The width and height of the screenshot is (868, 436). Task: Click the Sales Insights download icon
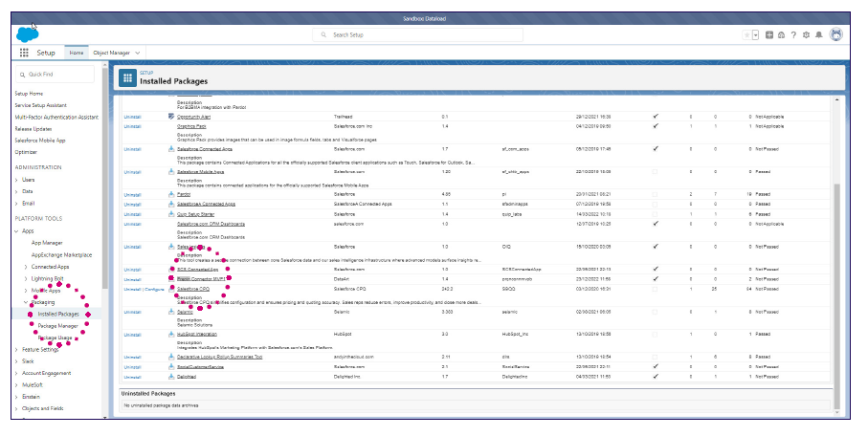pyautogui.click(x=171, y=247)
